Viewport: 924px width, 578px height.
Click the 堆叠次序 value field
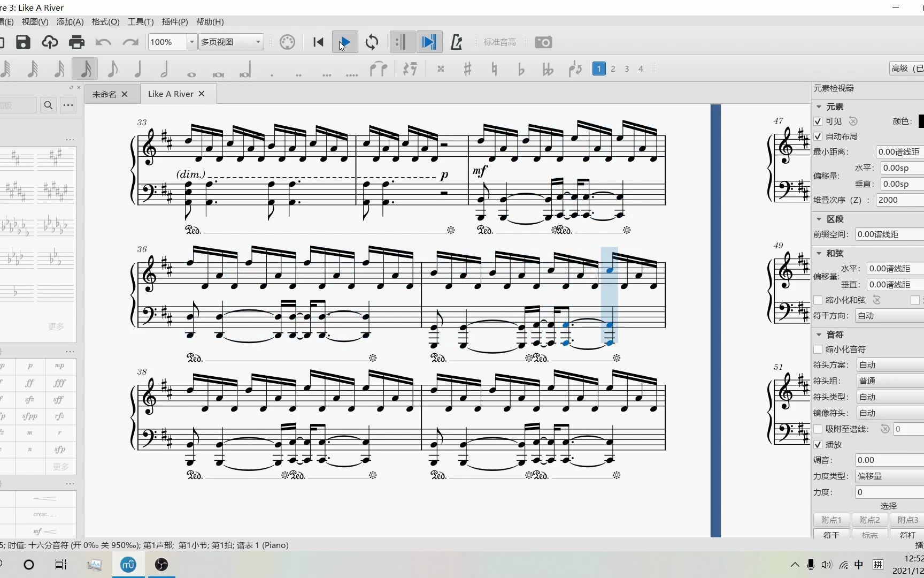[x=899, y=200]
